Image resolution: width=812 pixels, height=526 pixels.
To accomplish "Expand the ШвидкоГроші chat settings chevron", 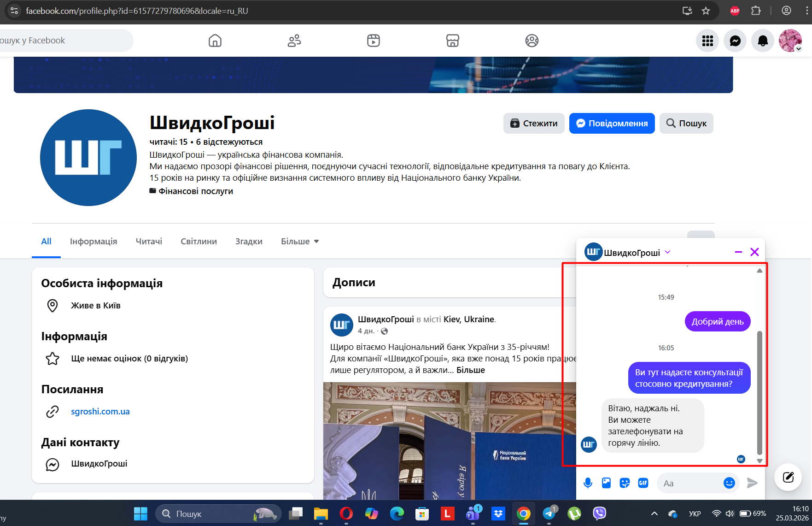I will point(668,252).
